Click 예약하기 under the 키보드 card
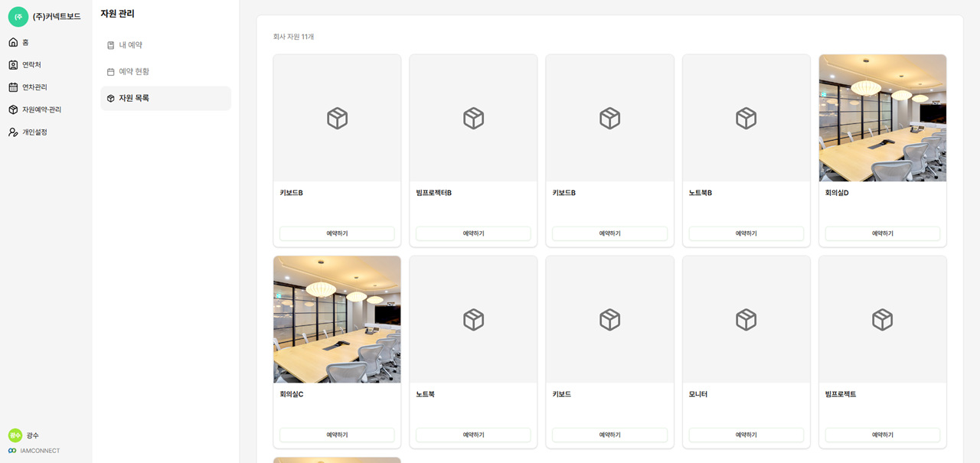This screenshot has height=463, width=980. pyautogui.click(x=609, y=435)
